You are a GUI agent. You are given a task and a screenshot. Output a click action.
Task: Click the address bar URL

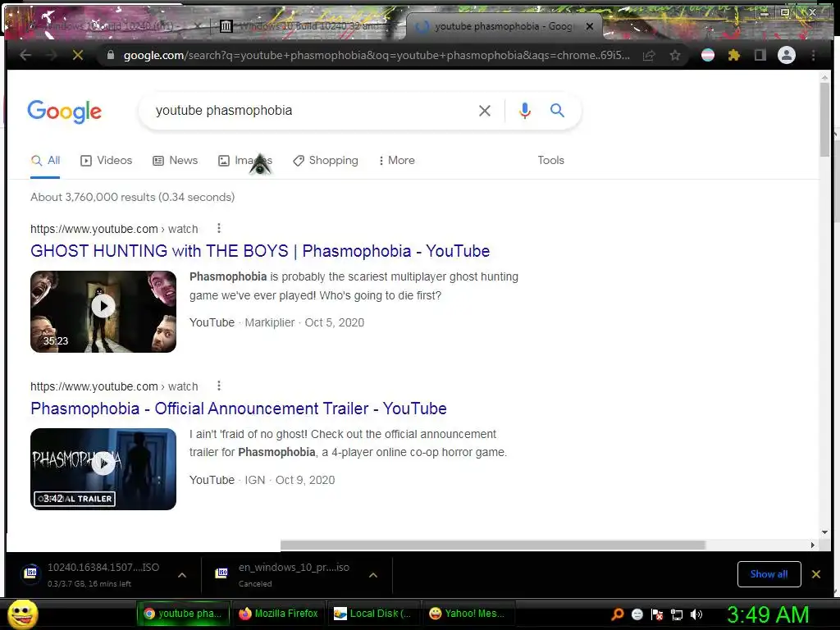[x=377, y=55]
